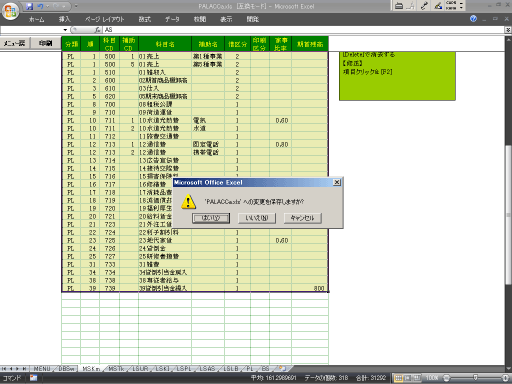Switch to the LSKI sheet tab
This screenshot has width=512, height=384.
(162, 369)
